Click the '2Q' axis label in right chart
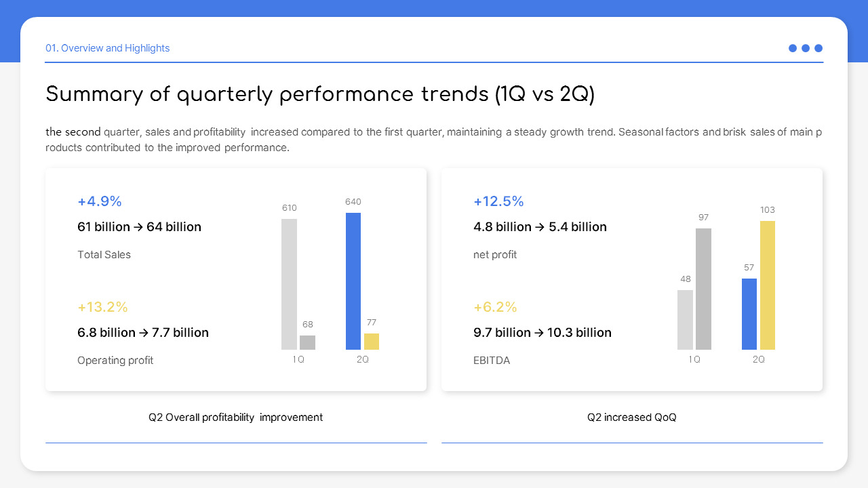Viewport: 868px width, 488px height. (x=758, y=359)
